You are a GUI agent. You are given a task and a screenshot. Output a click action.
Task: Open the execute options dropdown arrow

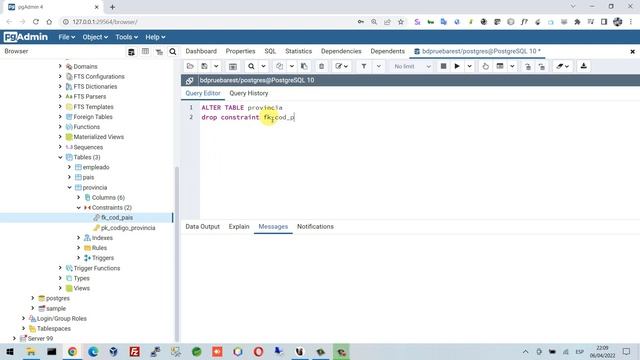(x=469, y=66)
